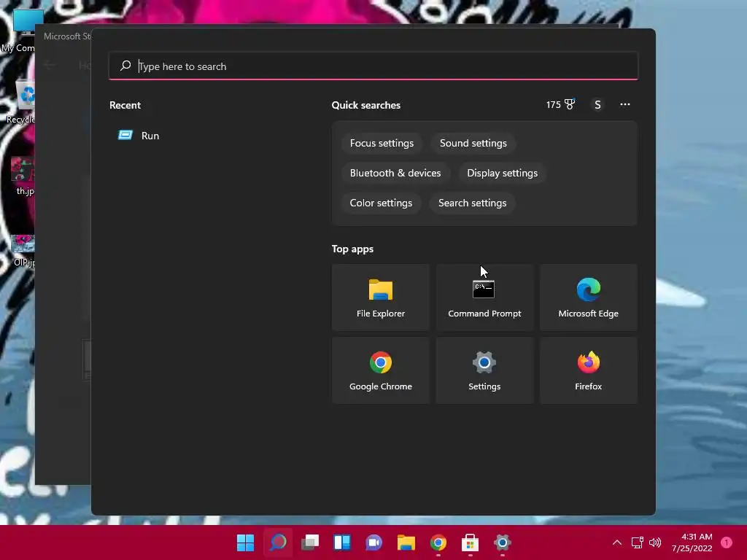Launch Microsoft Edge from Top apps
This screenshot has width=747, height=560.
click(589, 297)
